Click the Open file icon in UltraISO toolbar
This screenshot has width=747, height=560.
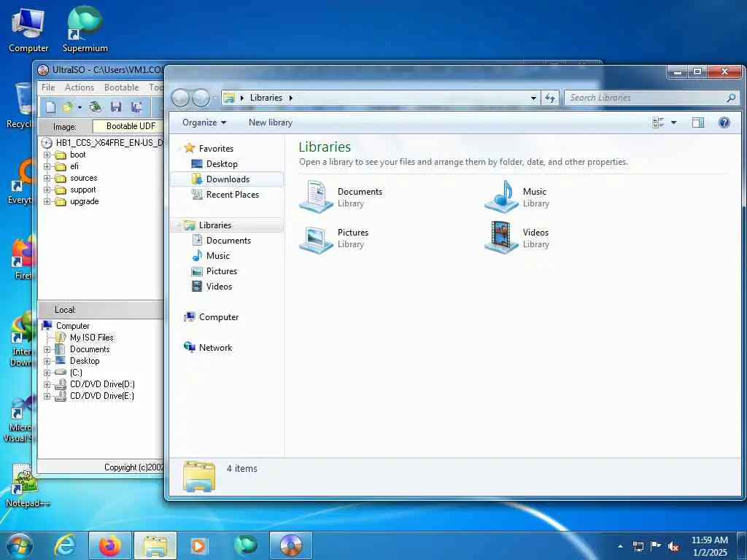[67, 106]
